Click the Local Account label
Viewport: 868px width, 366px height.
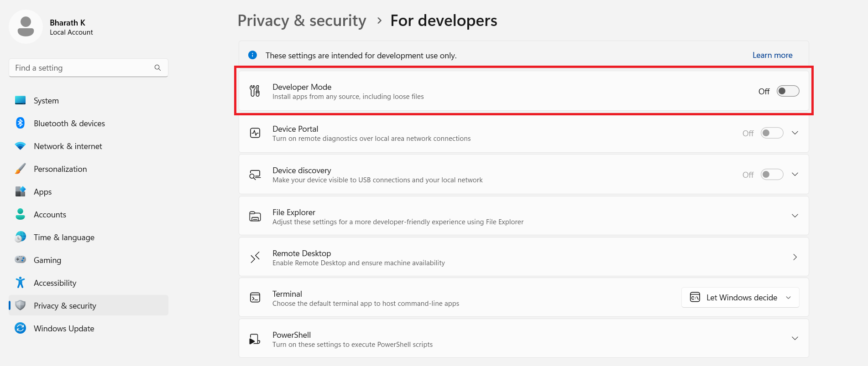point(71,32)
